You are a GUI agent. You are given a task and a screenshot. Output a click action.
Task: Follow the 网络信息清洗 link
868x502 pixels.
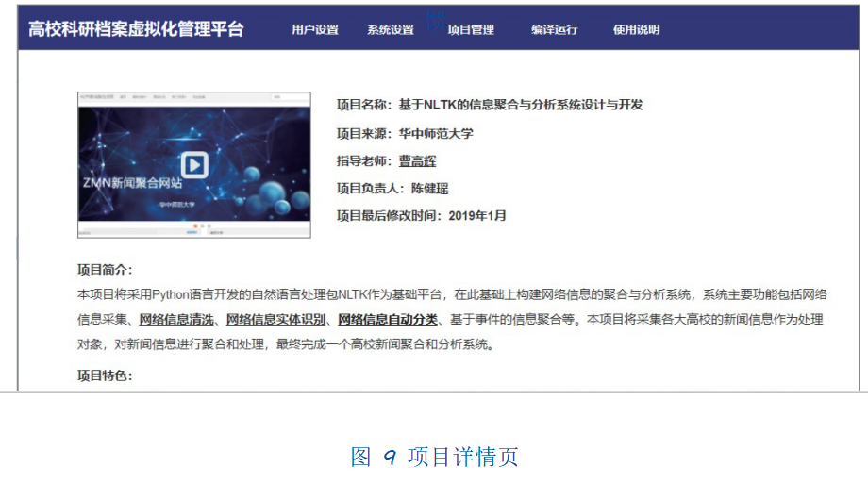(x=176, y=319)
